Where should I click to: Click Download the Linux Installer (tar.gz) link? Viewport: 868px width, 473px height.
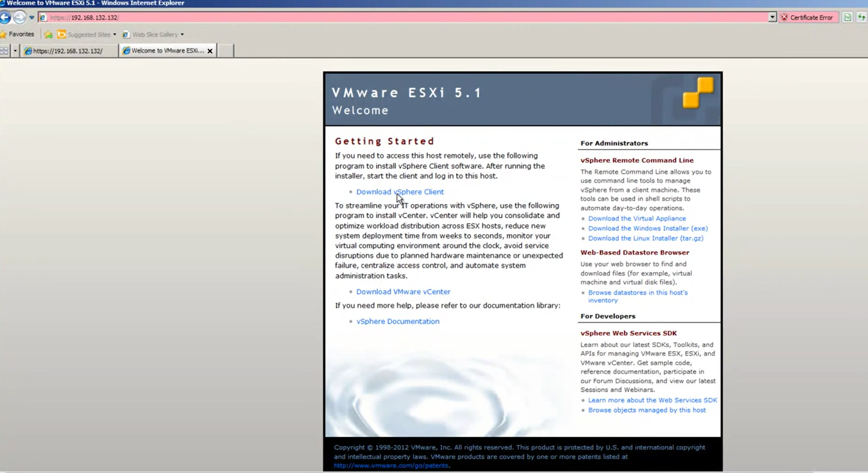645,238
